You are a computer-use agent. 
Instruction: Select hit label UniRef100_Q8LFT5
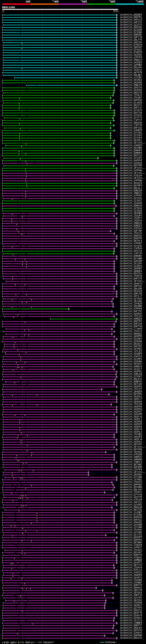pos(131,40)
